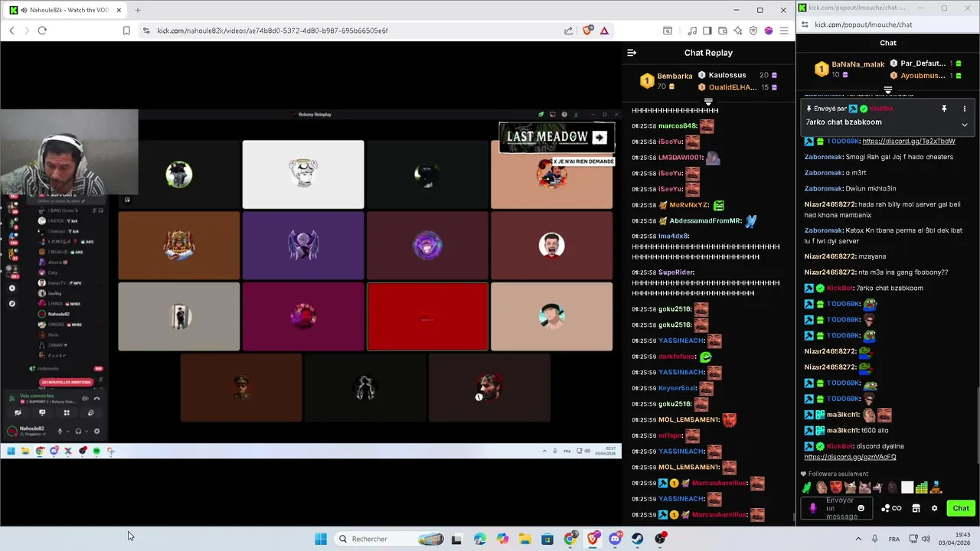Open the browser profile avatar

click(x=769, y=31)
